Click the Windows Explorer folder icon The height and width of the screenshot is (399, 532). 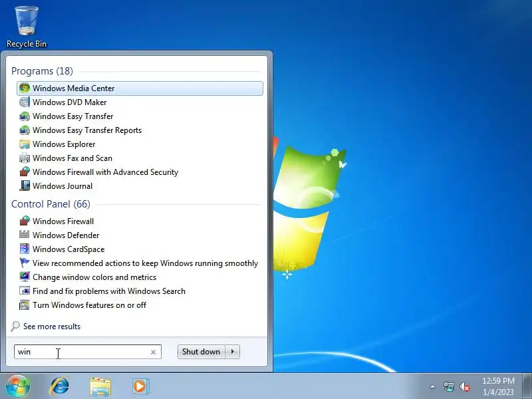(x=25, y=144)
